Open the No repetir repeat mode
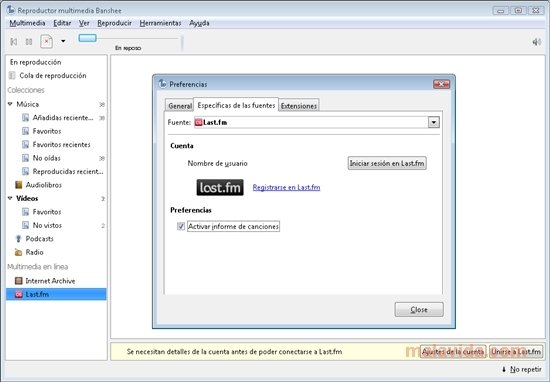Image resolution: width=550 pixels, height=382 pixels. coord(522,369)
